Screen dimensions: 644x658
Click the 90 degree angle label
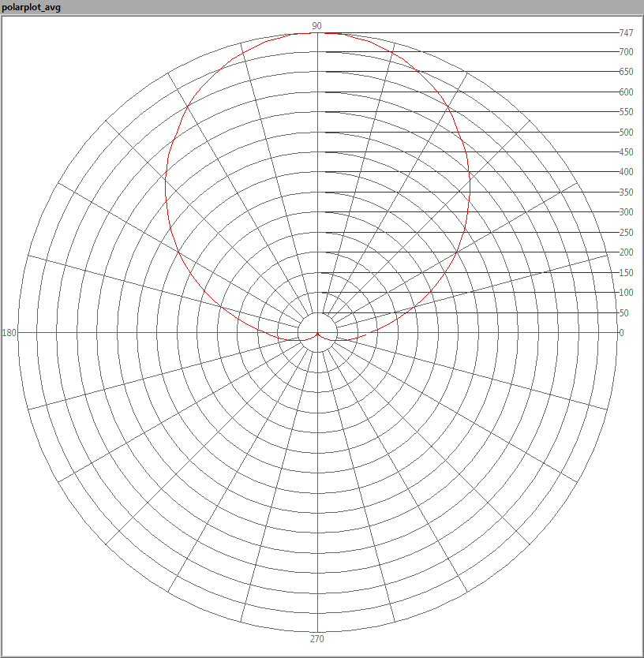(316, 26)
